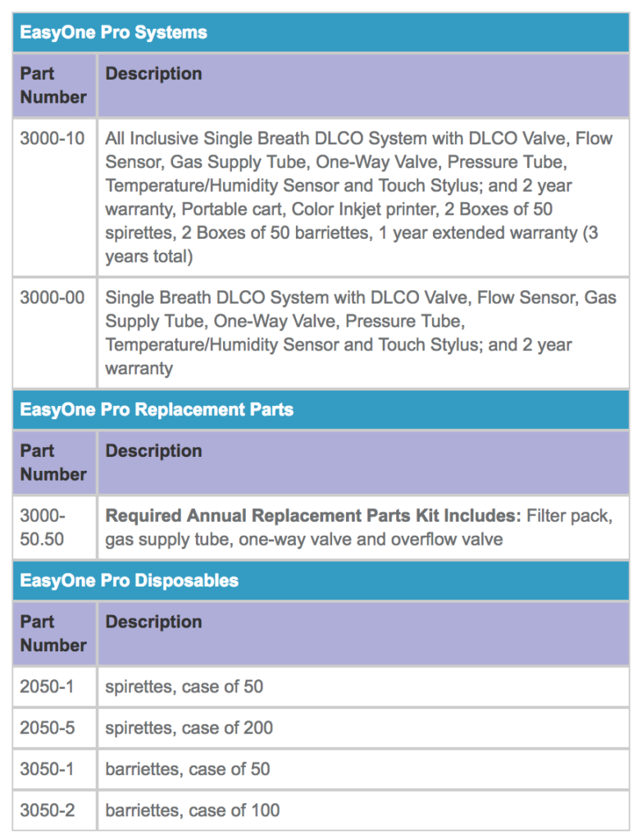Select part number 2050-1
This screenshot has width=642, height=840.
pyautogui.click(x=47, y=687)
